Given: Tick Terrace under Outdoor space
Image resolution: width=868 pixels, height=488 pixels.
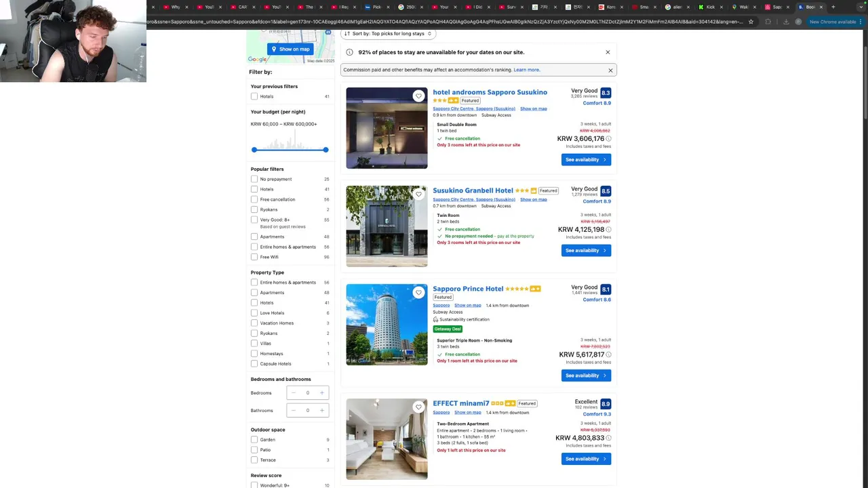Looking at the screenshot, I should 254,460.
